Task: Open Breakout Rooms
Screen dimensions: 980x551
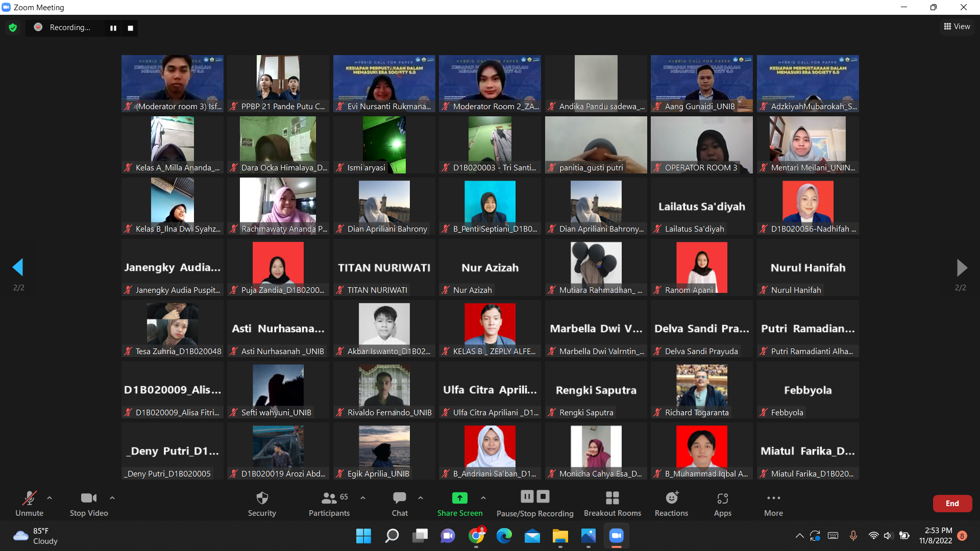Action: tap(612, 503)
